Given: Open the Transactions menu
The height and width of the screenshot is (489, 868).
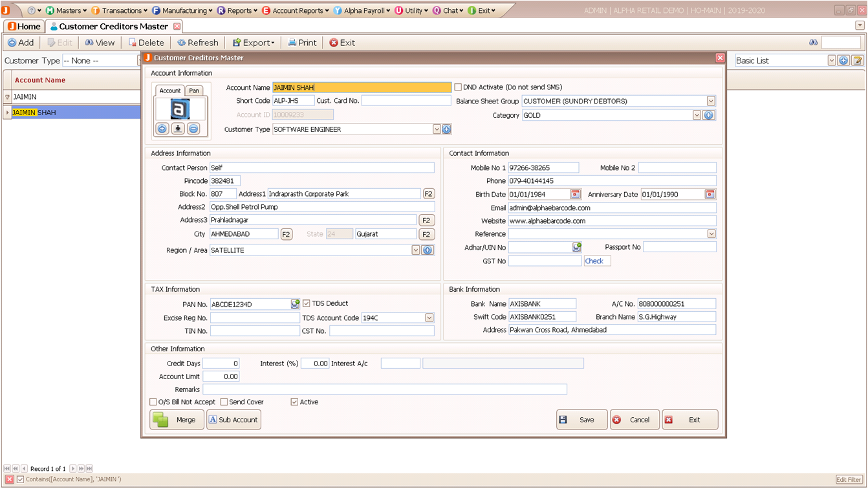Looking at the screenshot, I should point(121,10).
